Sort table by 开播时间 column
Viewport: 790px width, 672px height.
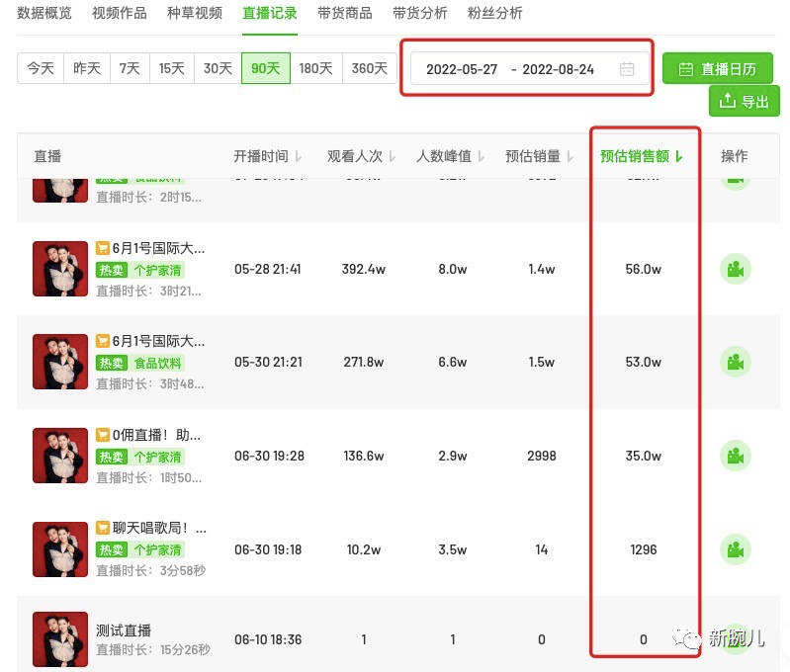point(299,157)
